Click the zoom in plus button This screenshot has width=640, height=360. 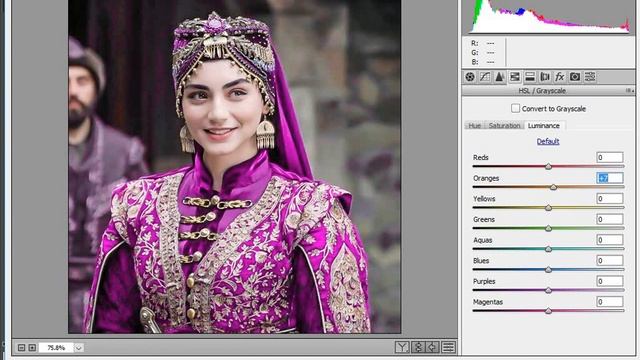tap(32, 348)
